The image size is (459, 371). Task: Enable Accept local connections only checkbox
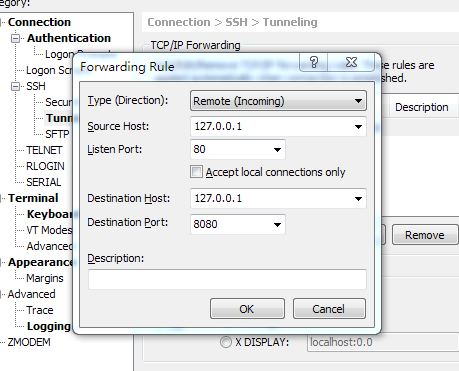(x=196, y=172)
